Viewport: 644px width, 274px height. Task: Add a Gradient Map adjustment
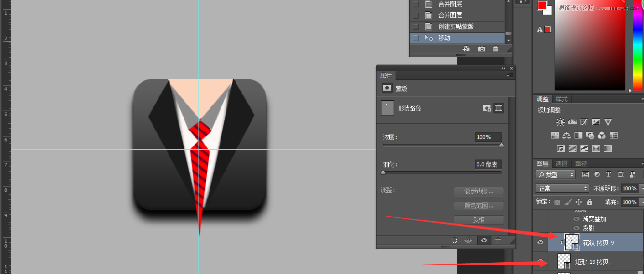point(608,148)
